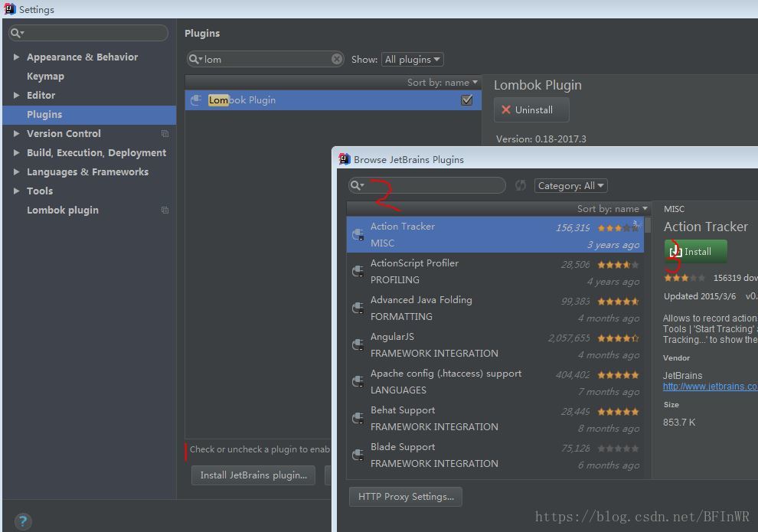Click the Lombok Plugin row icon
758x532 pixels.
click(196, 100)
